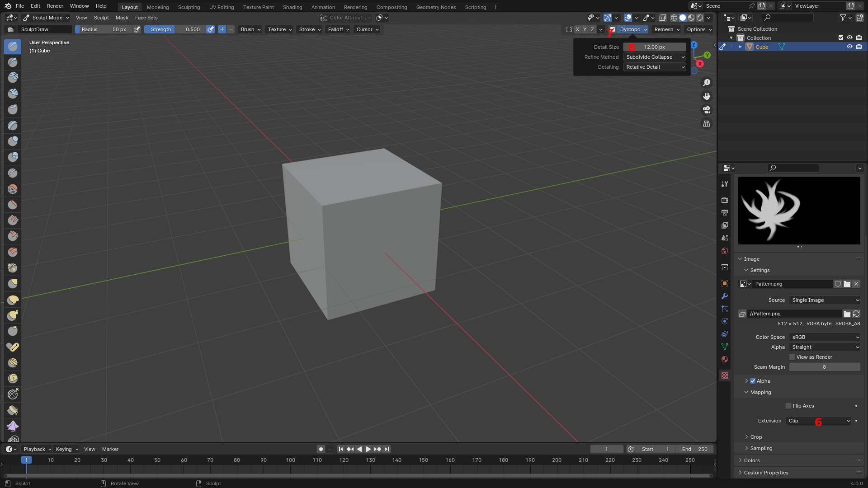Open the Sculpt Mode dropdown
868x488 pixels.
[x=46, y=18]
